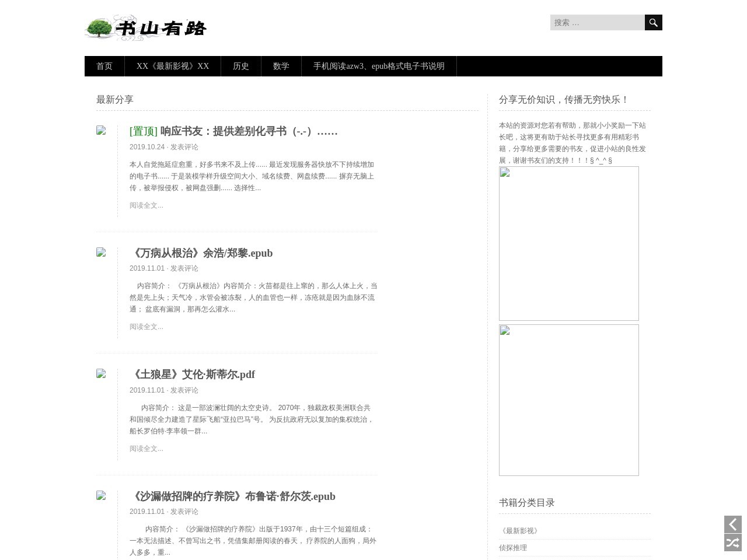Click 阅读全文 under 《土狼星》 post
This screenshot has width=747, height=560.
point(146,449)
